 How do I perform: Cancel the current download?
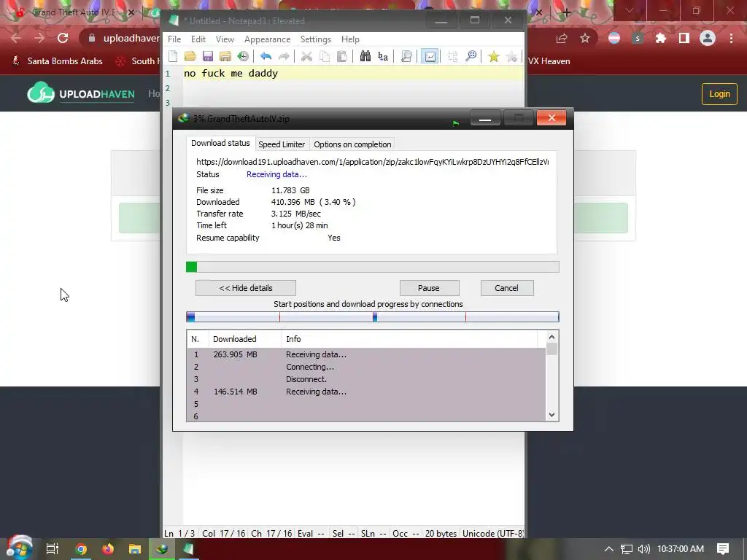[x=506, y=287]
